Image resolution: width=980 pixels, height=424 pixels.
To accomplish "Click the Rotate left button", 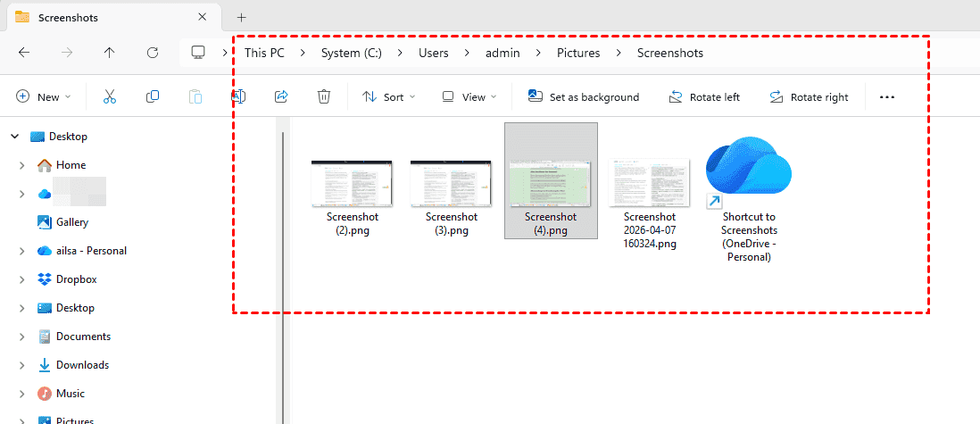I will (x=704, y=96).
